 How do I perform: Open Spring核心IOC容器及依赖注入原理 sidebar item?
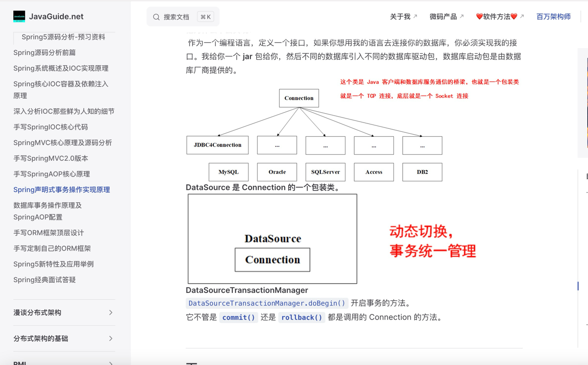[x=61, y=90]
